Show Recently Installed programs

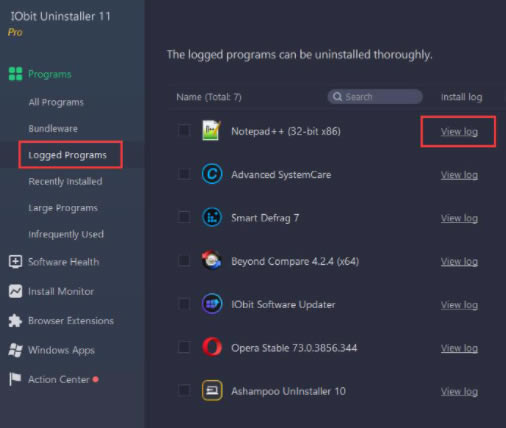65,182
